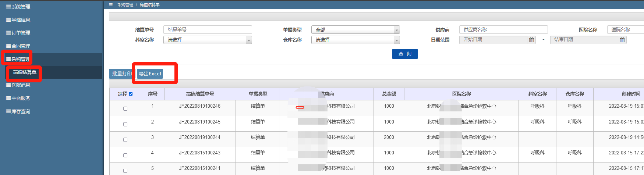The image size is (644, 175).
Task: Check row 4 checkbox JF20220815100243
Action: [x=125, y=155]
